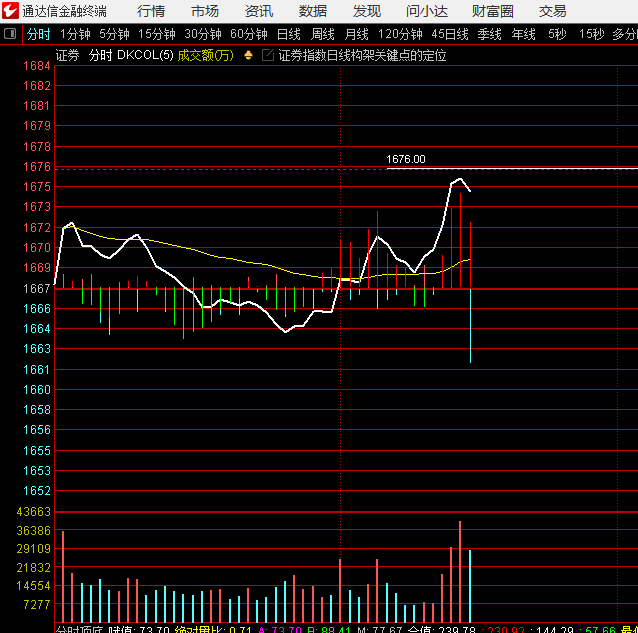Click the 43663 volume axis label
Image resolution: width=638 pixels, height=633 pixels.
(33, 512)
